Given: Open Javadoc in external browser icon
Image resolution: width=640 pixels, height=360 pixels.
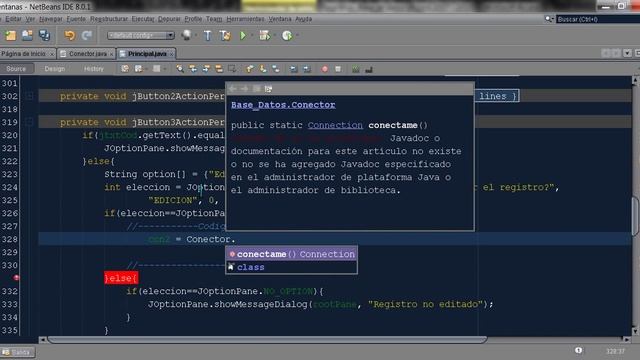Looking at the screenshot, I should point(256,89).
